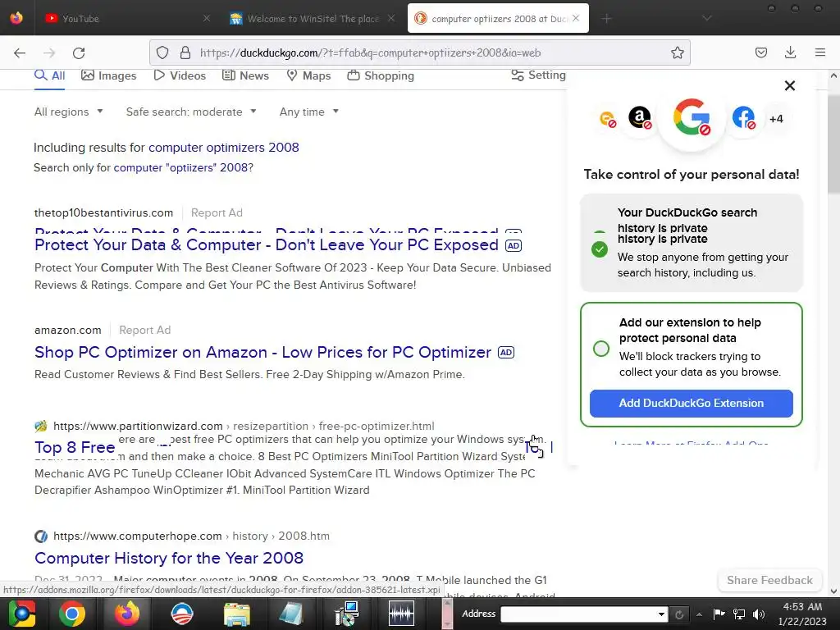This screenshot has height=630, width=840.
Task: Open the file explorer folder on taskbar
Action: [x=237, y=614]
